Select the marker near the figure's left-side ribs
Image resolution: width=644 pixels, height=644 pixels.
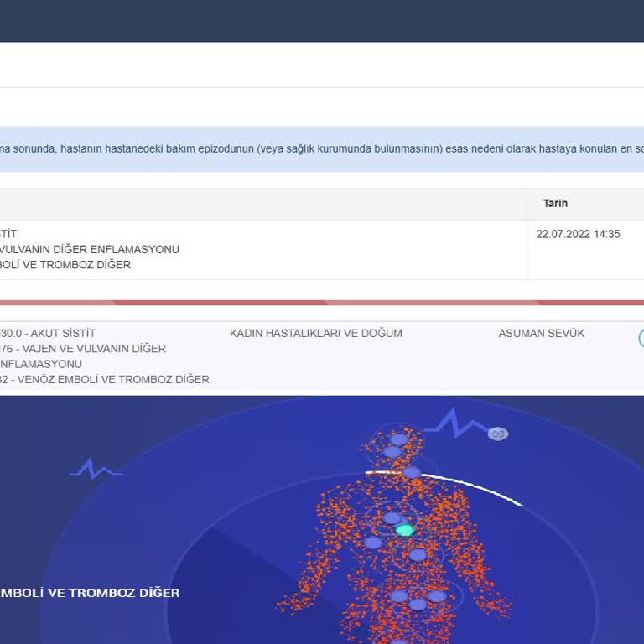point(373,543)
